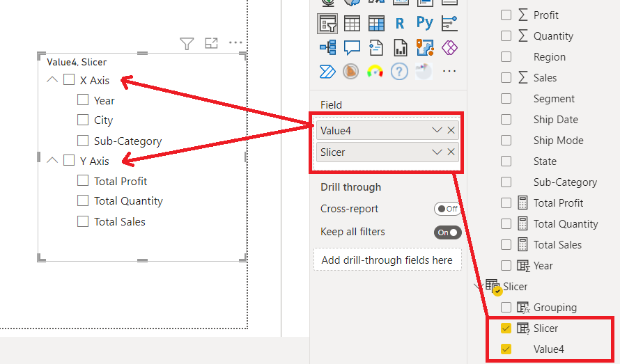Viewport: 620px width, 364px height.
Task: Click Total Quantity measure in Fields list
Action: 566,224
